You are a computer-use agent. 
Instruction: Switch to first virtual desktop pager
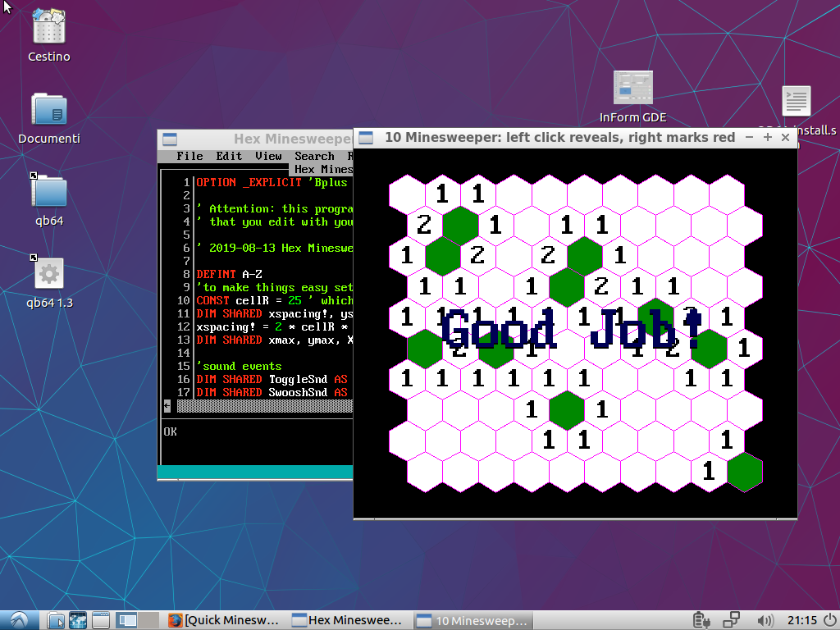point(127,620)
